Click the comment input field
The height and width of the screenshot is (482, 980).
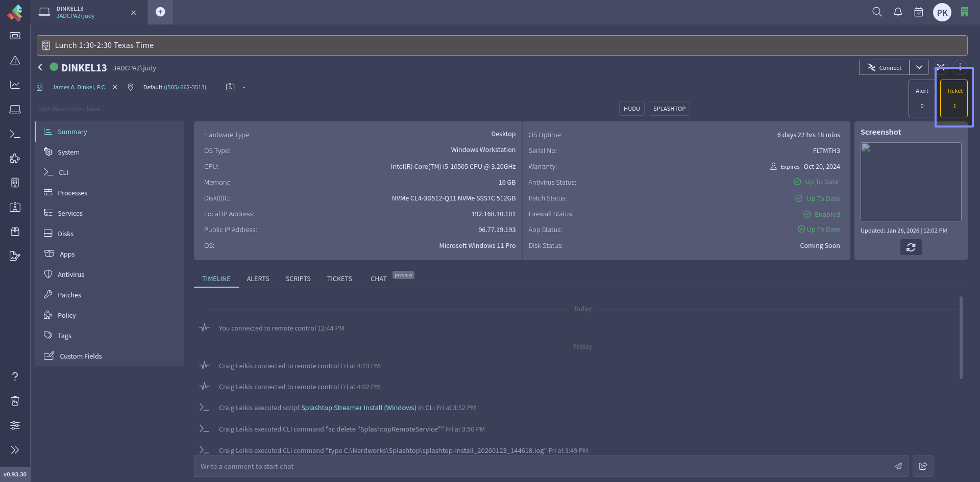(541, 466)
